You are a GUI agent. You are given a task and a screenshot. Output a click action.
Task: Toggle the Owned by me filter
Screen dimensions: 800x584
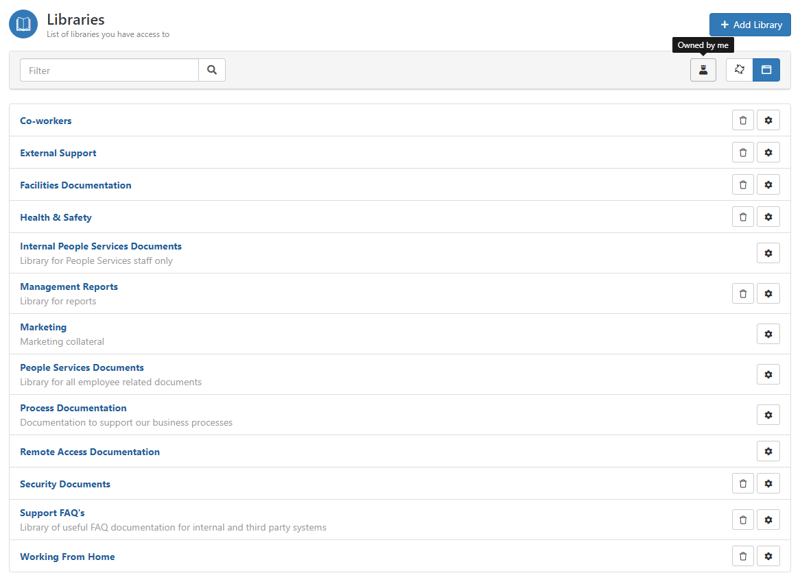(x=703, y=70)
